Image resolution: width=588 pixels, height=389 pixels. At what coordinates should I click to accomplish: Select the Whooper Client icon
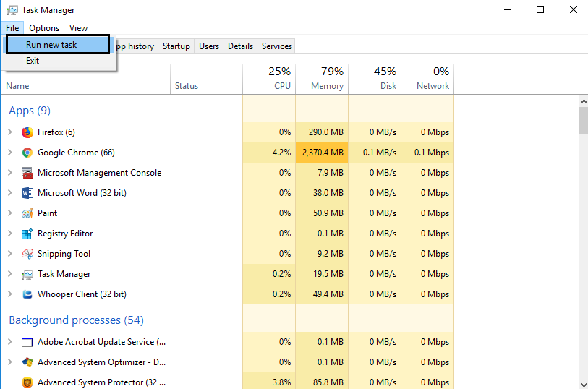[27, 294]
